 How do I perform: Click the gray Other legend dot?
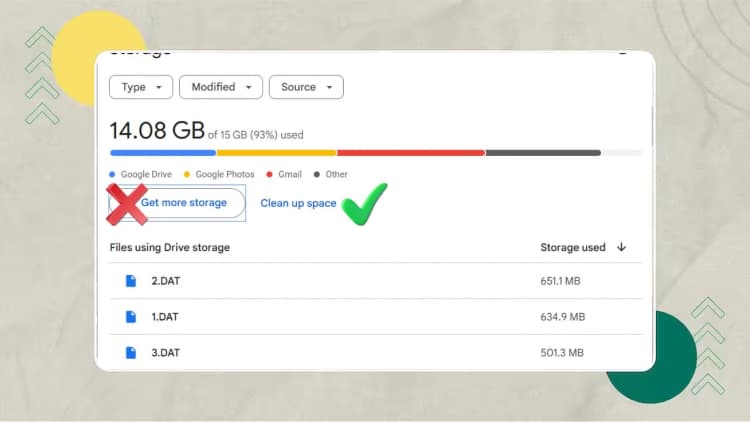pos(317,174)
